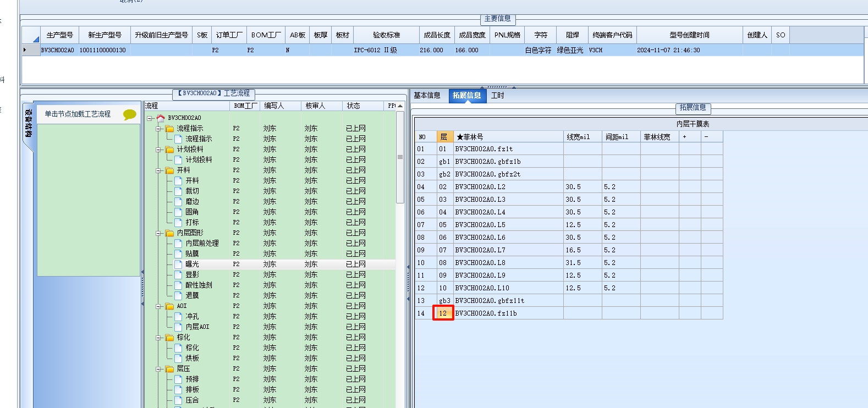The height and width of the screenshot is (408, 868).
Task: Collapse the 内层图形 folder node
Action: click(158, 233)
